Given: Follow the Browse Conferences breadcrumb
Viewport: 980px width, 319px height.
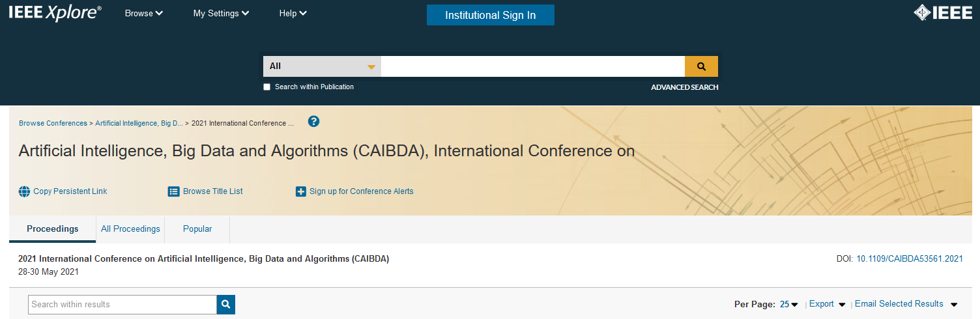Looking at the screenshot, I should click(x=53, y=123).
